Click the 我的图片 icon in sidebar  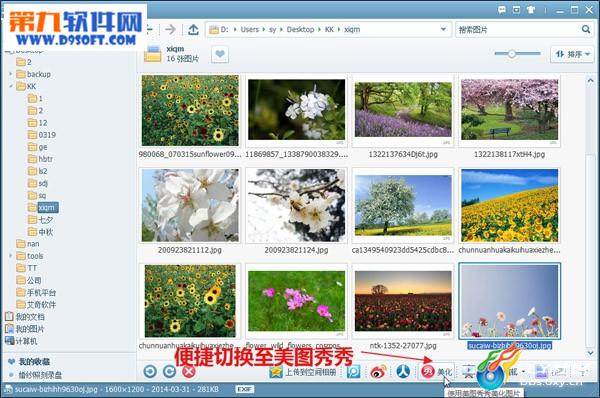pos(9,329)
